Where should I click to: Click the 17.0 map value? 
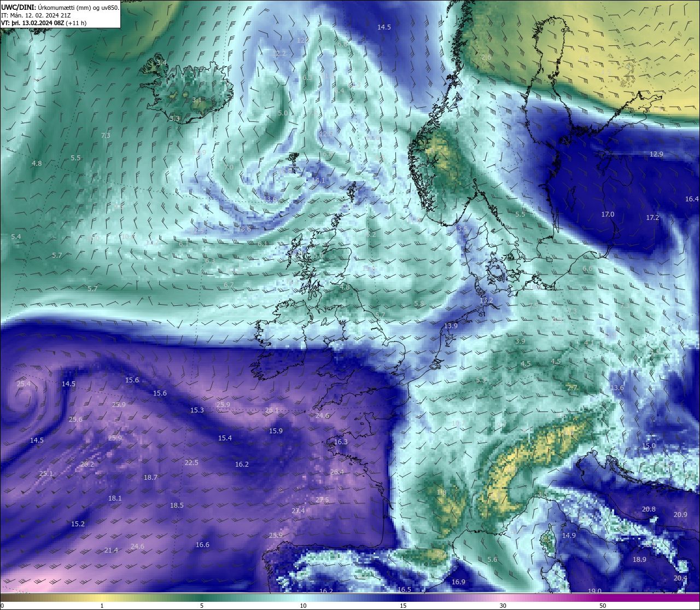tap(608, 214)
